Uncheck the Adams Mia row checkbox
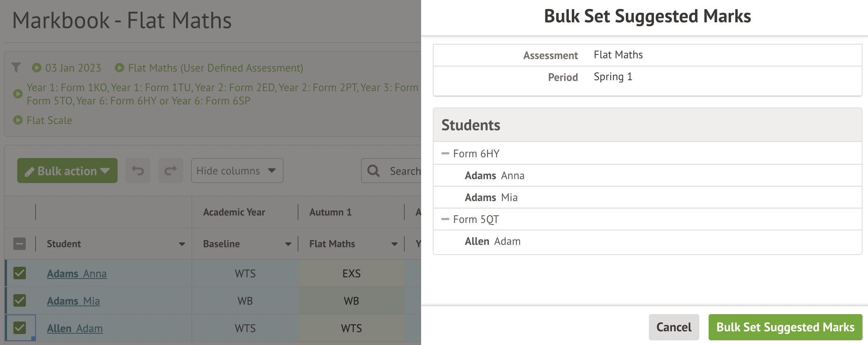The image size is (868, 345). coord(20,300)
